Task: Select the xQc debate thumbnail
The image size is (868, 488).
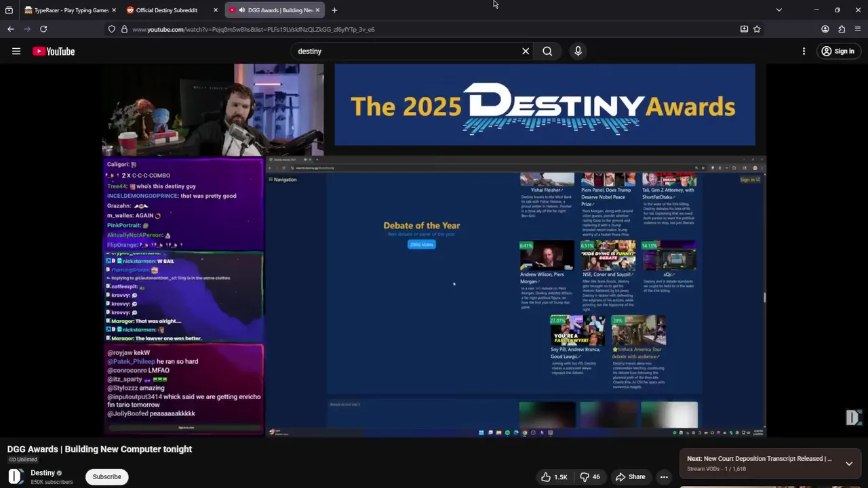Action: coord(669,256)
